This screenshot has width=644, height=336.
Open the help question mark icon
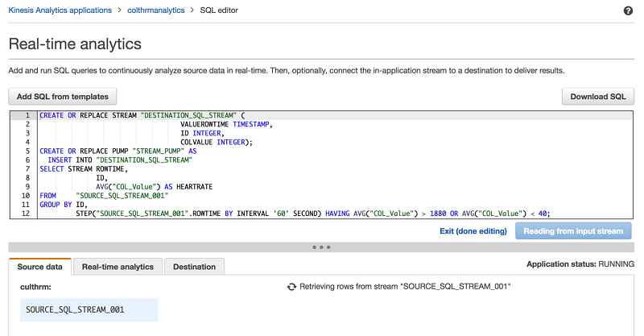coord(628,10)
